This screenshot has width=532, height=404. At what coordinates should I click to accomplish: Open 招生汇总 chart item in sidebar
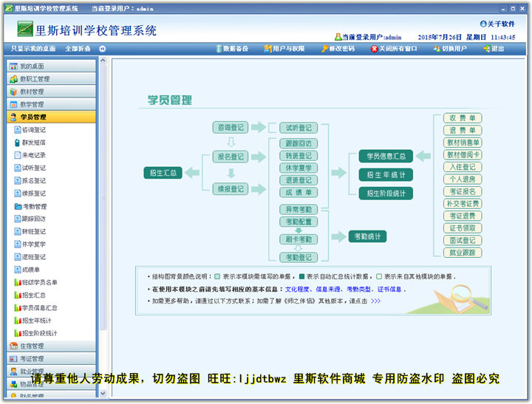pos(30,295)
